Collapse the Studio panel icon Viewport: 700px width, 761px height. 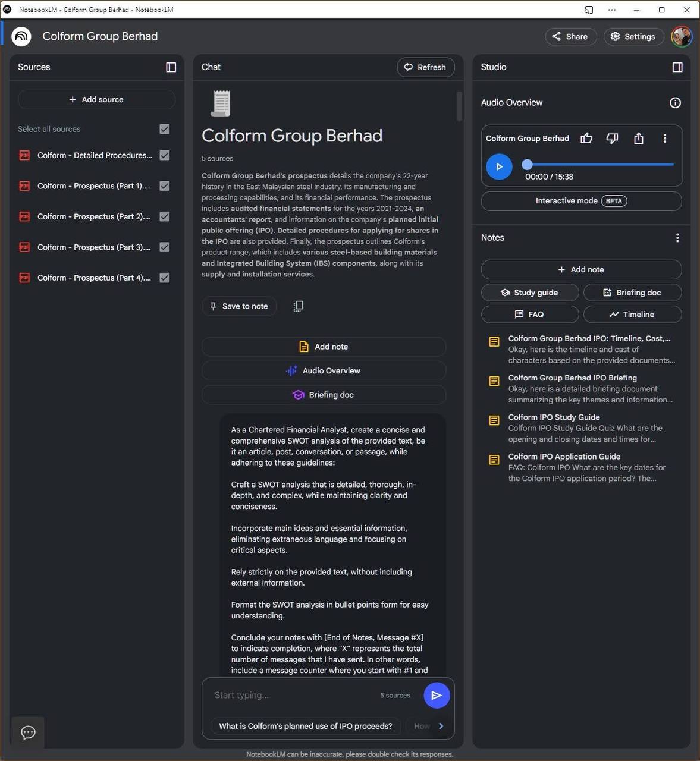[x=677, y=67]
